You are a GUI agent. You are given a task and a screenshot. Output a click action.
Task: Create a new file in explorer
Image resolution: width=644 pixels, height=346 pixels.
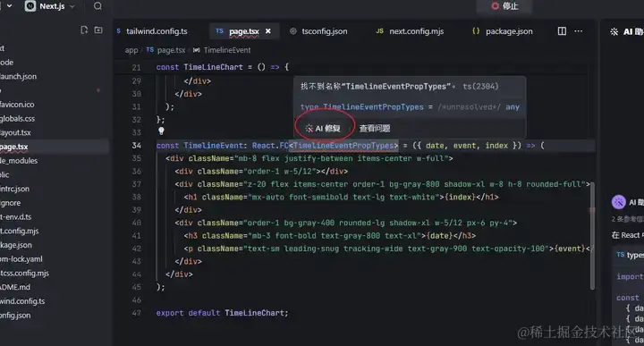(84, 30)
